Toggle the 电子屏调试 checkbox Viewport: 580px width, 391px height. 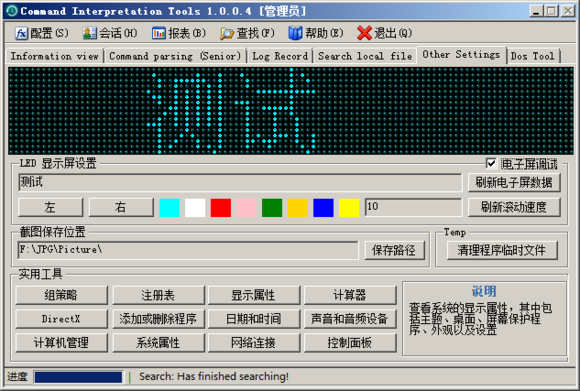tap(491, 163)
